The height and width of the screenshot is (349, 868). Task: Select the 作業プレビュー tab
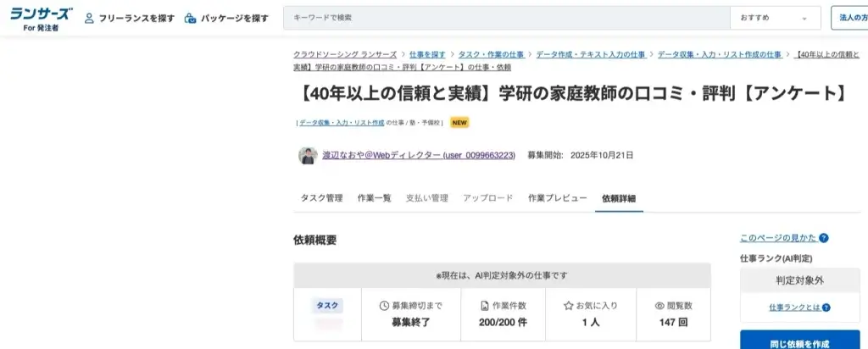coord(557,198)
